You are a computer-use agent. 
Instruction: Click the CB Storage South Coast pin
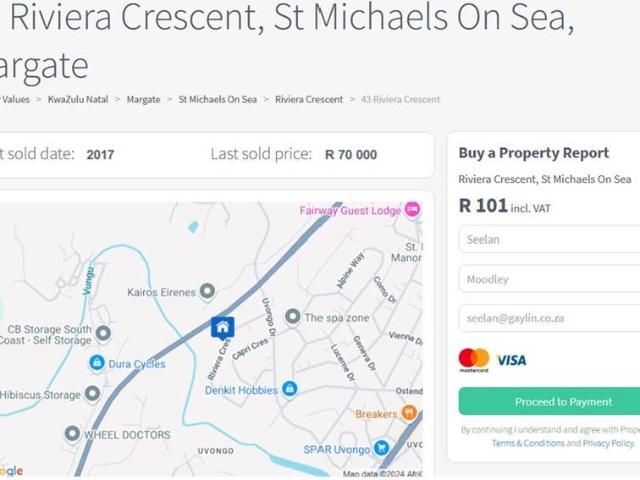(x=102, y=334)
